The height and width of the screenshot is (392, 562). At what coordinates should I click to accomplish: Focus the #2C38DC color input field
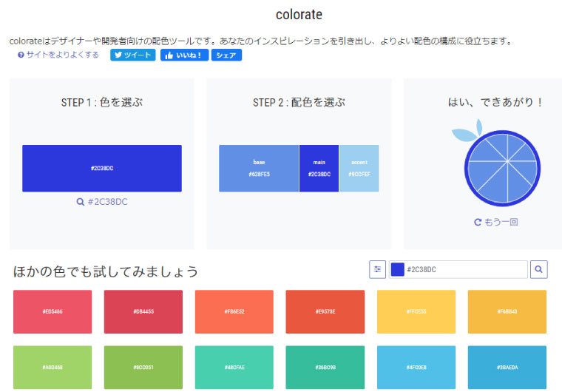pyautogui.click(x=458, y=269)
